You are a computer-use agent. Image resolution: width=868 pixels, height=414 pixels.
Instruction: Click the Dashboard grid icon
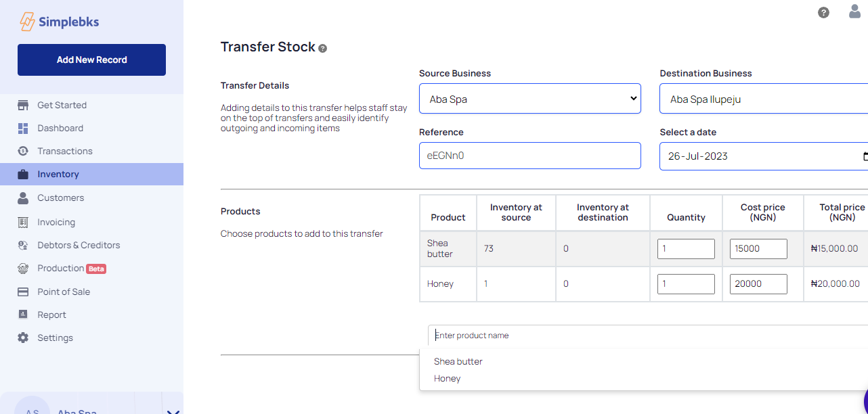[23, 128]
